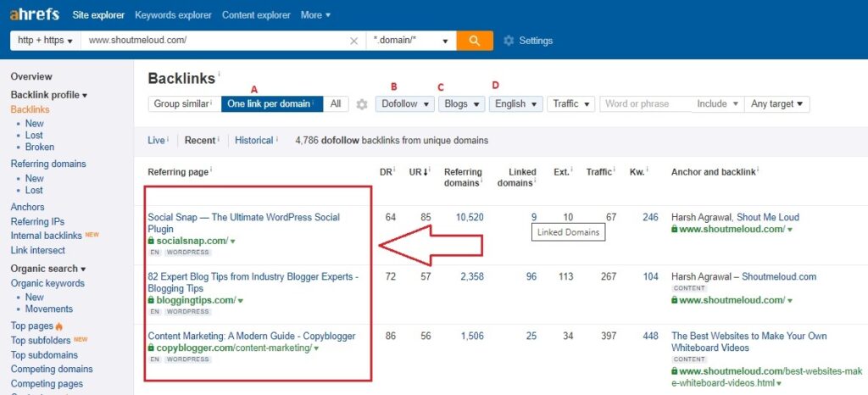Open Content explorer tab
The image size is (868, 395).
pyautogui.click(x=256, y=15)
